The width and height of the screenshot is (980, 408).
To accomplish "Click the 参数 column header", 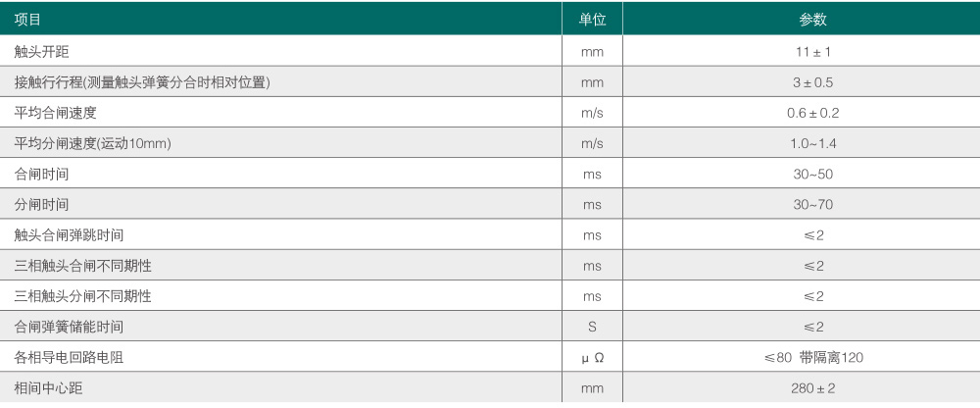I will tap(812, 20).
